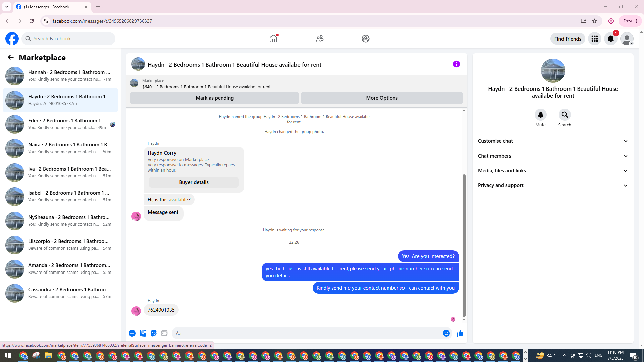This screenshot has width=644, height=362.
Task: Choose a sticker from composer toolbar
Action: click(x=154, y=333)
